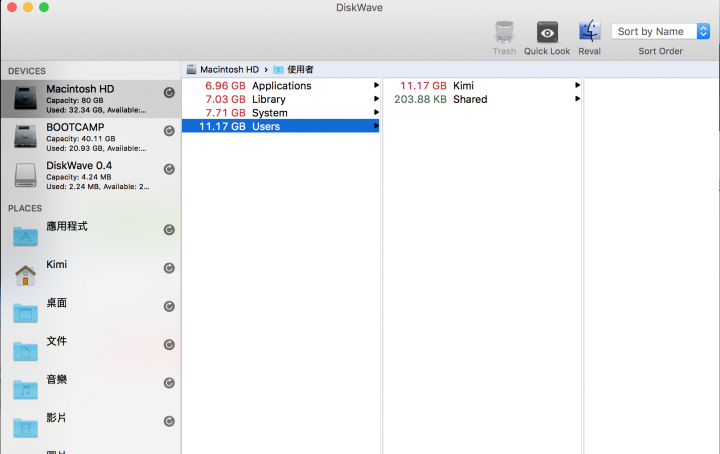The height and width of the screenshot is (454, 720).
Task: Select the Applications row
Action: [281, 85]
